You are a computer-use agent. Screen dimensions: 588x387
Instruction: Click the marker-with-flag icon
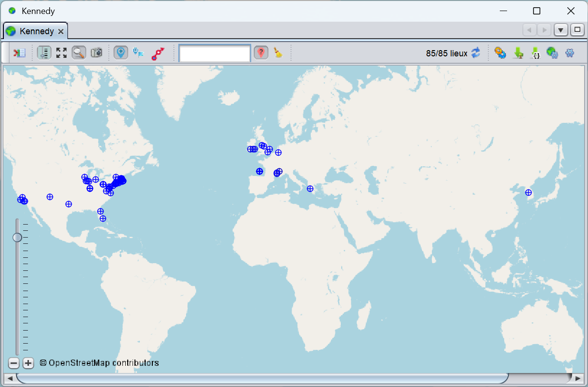[139, 53]
